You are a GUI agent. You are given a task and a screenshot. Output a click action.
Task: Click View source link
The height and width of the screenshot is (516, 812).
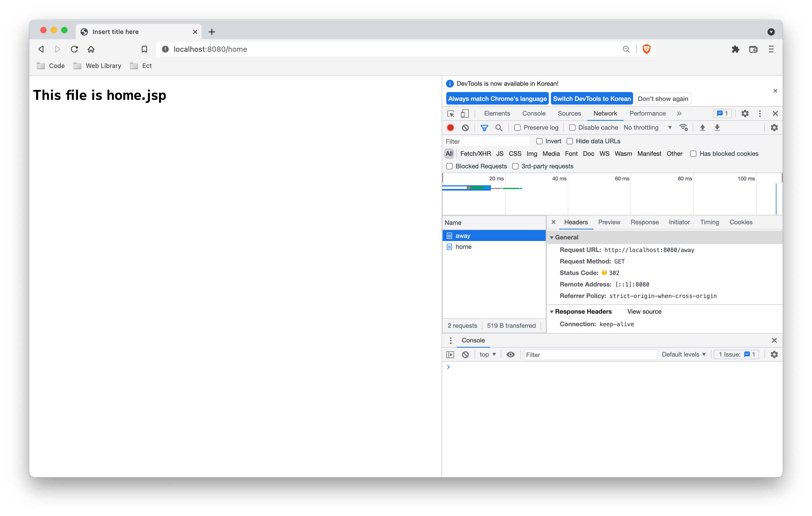pos(644,312)
